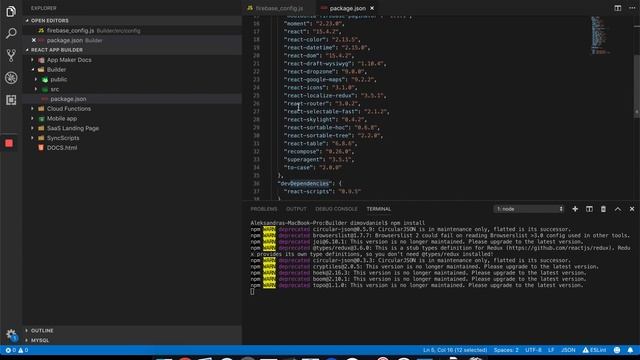The width and height of the screenshot is (640, 360).
Task: Expand the public folder
Action: pyautogui.click(x=59, y=80)
